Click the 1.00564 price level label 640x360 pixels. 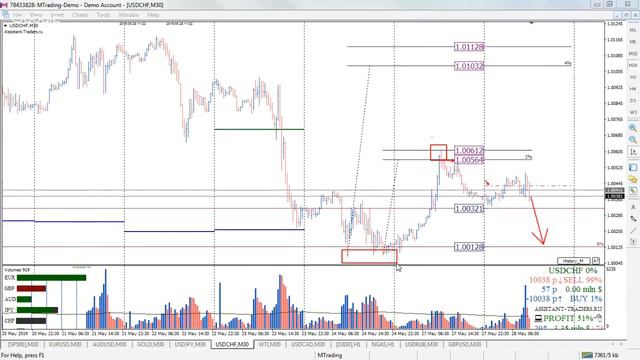coord(469,160)
